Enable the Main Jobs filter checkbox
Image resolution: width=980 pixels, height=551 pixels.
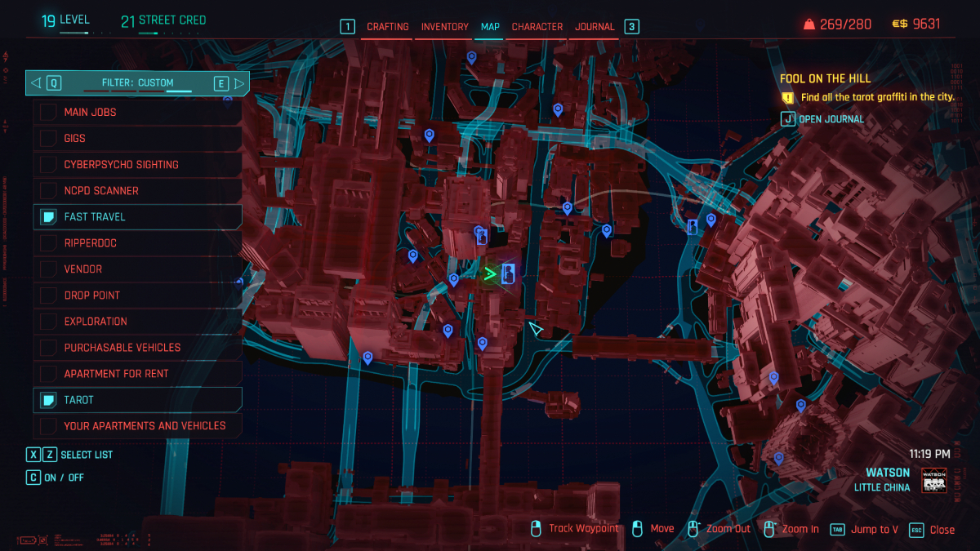pyautogui.click(x=48, y=112)
